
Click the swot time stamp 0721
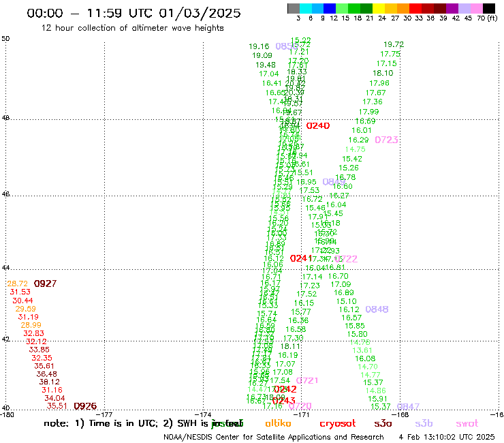click(x=307, y=380)
